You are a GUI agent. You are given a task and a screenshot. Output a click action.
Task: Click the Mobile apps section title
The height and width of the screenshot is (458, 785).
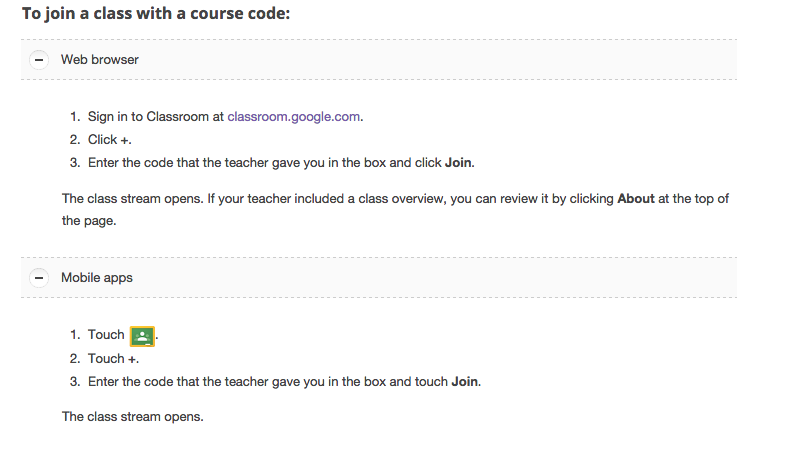coord(97,278)
